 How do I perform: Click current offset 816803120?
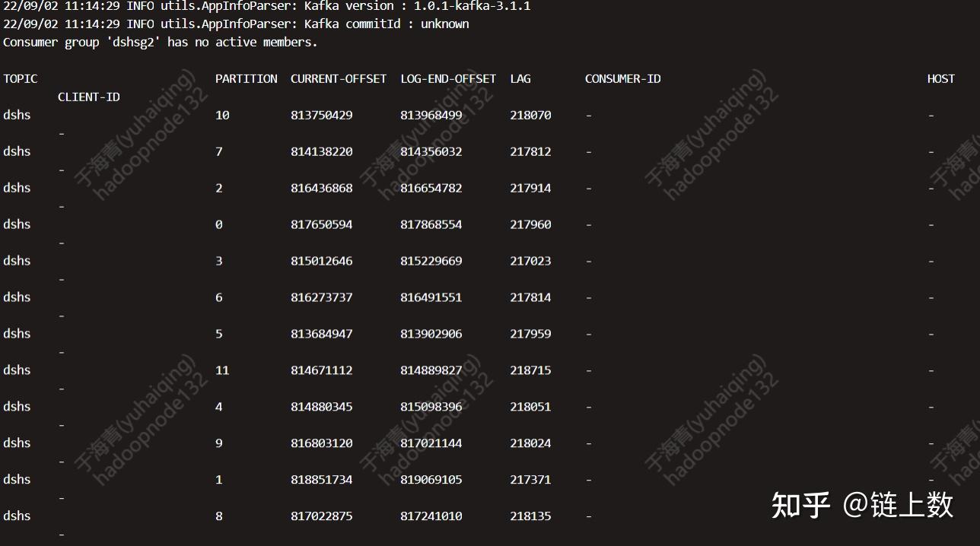coord(322,443)
